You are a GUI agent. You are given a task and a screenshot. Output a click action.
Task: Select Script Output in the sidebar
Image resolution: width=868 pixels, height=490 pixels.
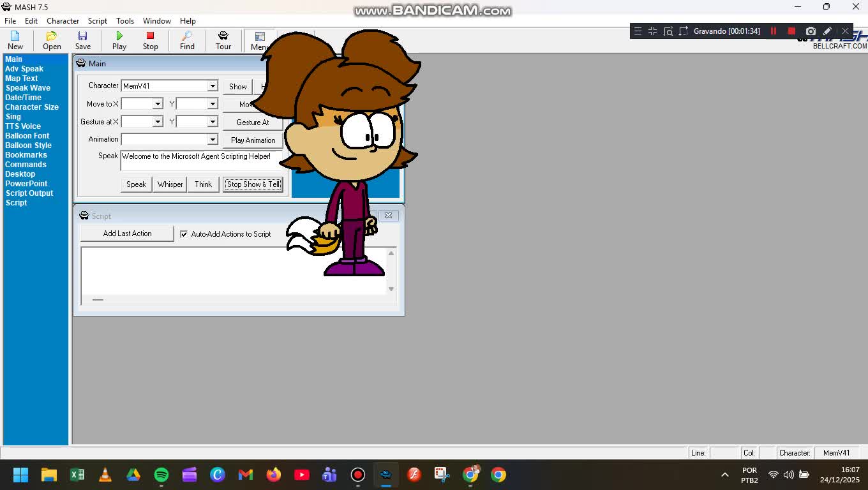tap(29, 193)
